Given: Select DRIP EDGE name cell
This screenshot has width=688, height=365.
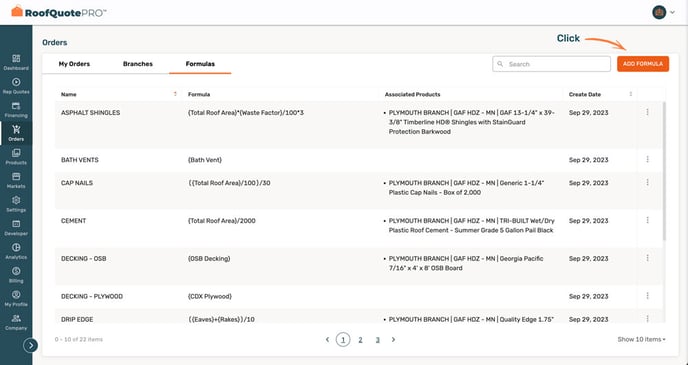Looking at the screenshot, I should coord(77,319).
